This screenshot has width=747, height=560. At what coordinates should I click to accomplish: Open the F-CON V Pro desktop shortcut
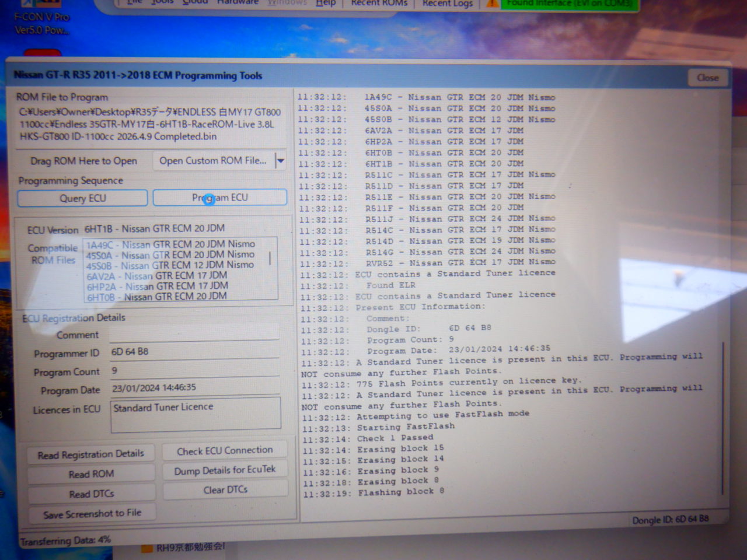click(41, 22)
